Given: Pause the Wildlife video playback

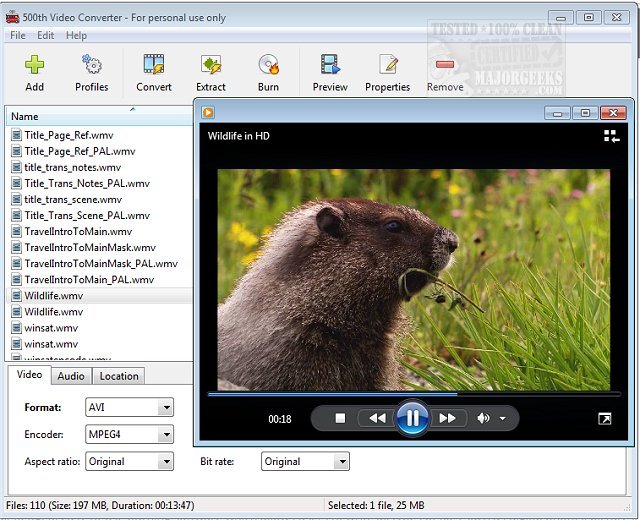Looking at the screenshot, I should point(412,418).
